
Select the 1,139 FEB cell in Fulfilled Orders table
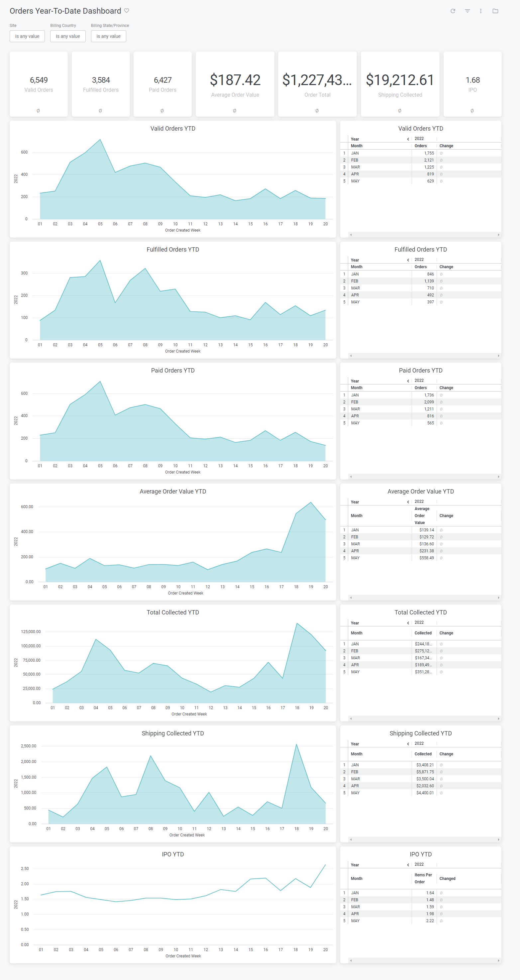tap(424, 281)
